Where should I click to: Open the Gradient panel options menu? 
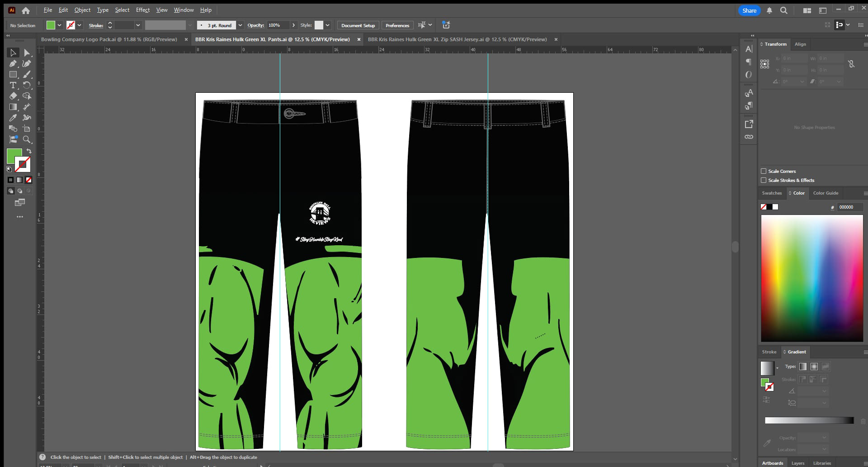pyautogui.click(x=865, y=352)
